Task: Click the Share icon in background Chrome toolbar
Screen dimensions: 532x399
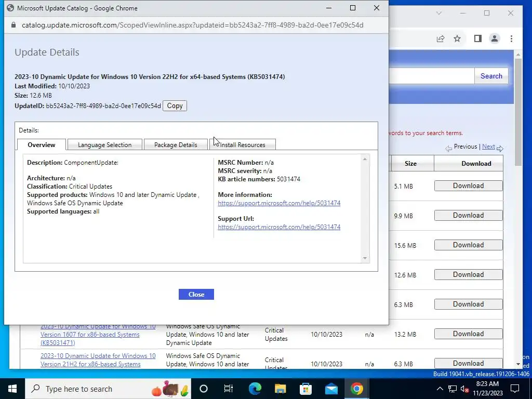Action: (441, 38)
